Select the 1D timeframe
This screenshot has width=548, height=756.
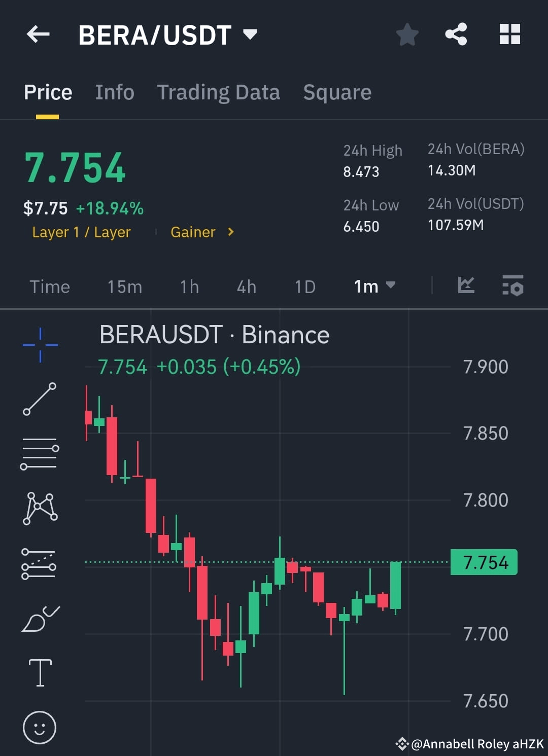(304, 286)
